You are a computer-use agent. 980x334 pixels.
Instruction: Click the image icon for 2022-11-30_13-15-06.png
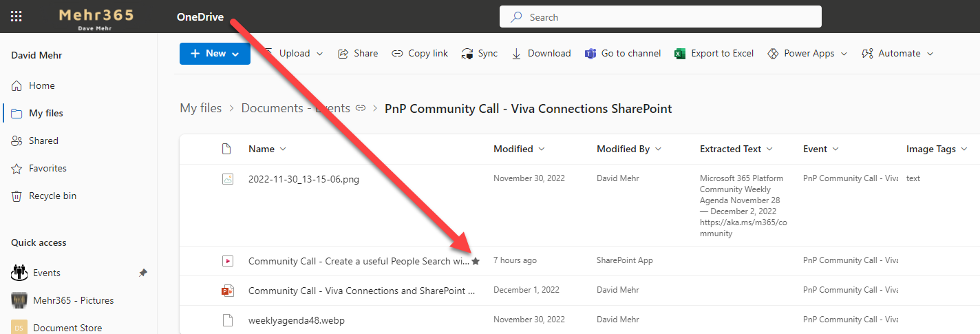pos(227,178)
